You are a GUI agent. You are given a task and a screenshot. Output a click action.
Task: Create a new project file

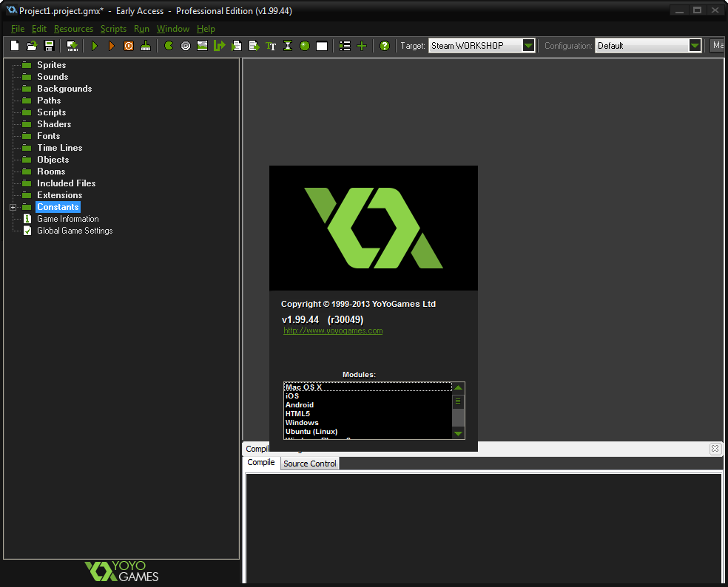pos(15,46)
